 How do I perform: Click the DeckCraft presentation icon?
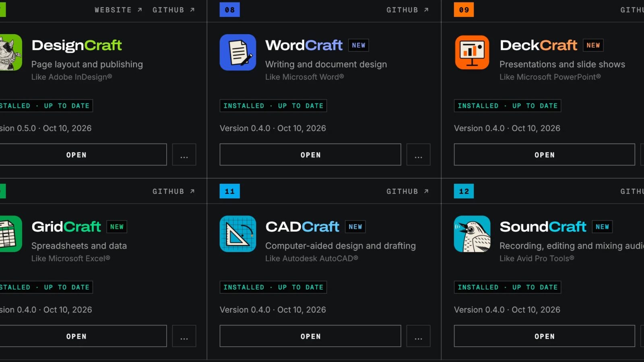[472, 52]
